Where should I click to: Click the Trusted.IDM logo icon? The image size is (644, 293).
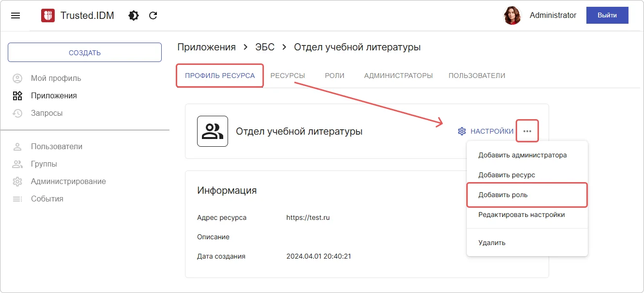tap(48, 15)
